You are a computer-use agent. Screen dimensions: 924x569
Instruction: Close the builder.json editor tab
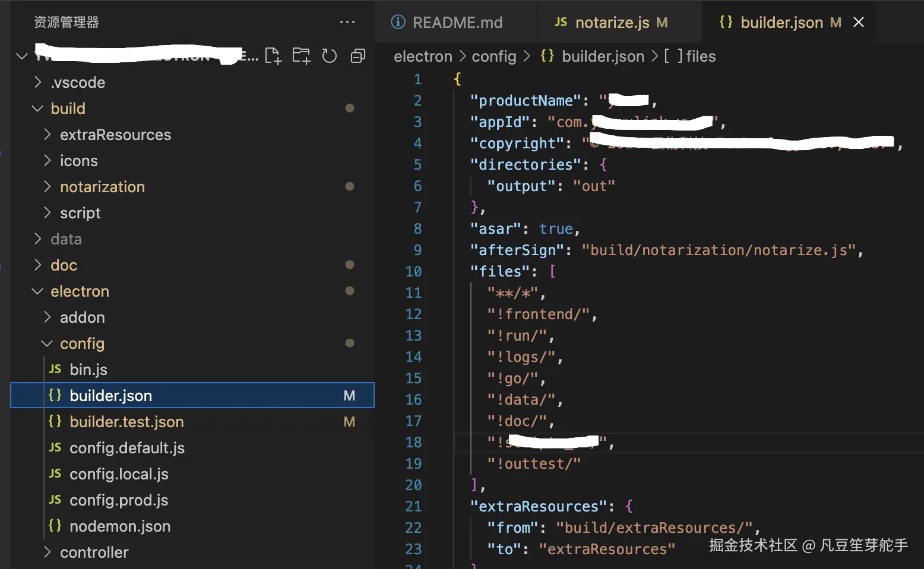[859, 22]
